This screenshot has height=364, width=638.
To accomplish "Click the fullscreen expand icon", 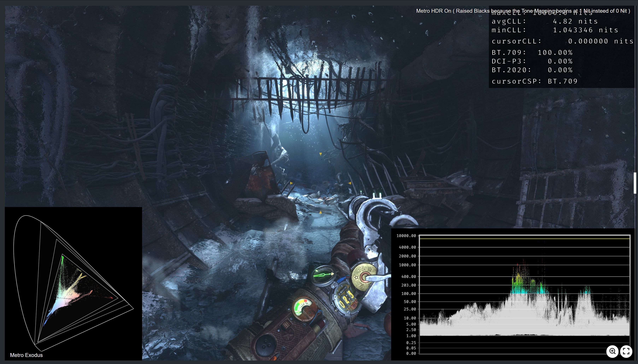I will (x=626, y=351).
